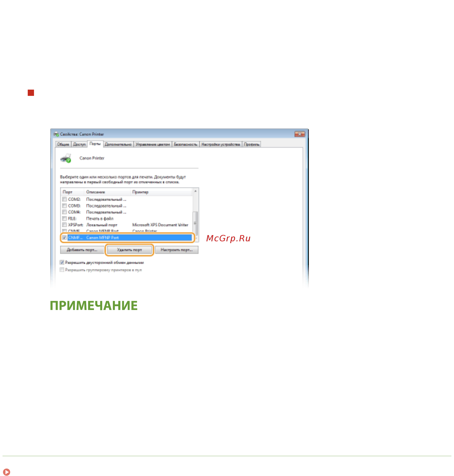The height and width of the screenshot is (476, 454).
Task: Open the Дополнительно tab
Action: tap(118, 144)
